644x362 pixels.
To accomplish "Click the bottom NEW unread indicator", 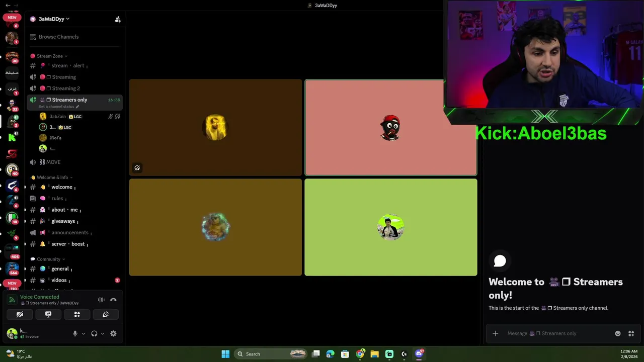I will tap(12, 283).
